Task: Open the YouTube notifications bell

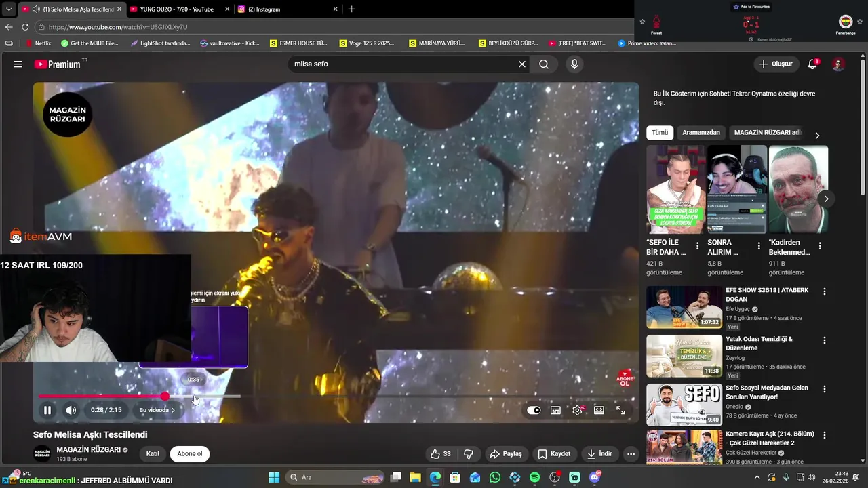Action: point(812,64)
